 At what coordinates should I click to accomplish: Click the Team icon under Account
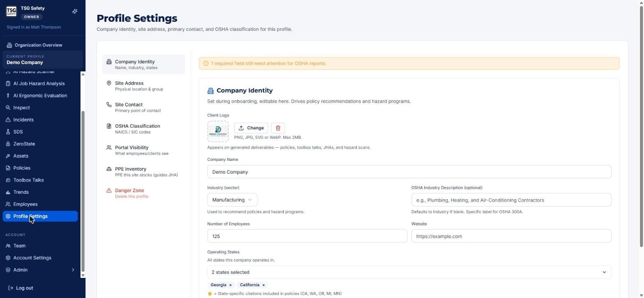8,246
